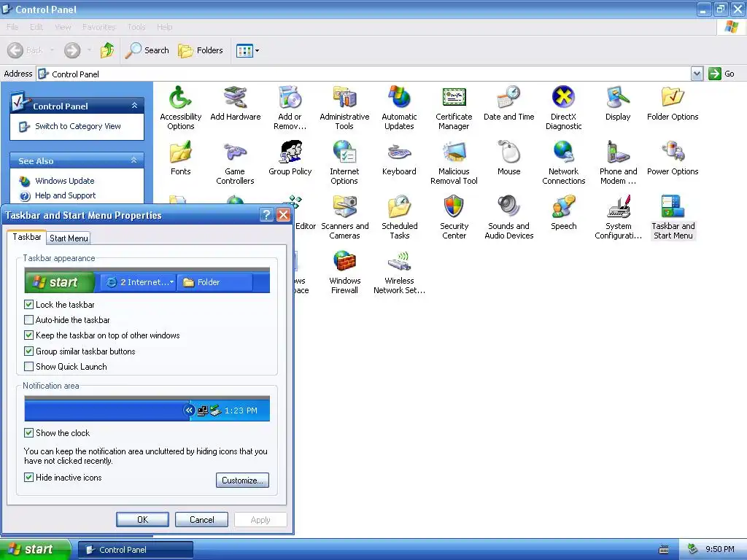The width and height of the screenshot is (747, 560).
Task: Open the View menu
Action: [63, 27]
